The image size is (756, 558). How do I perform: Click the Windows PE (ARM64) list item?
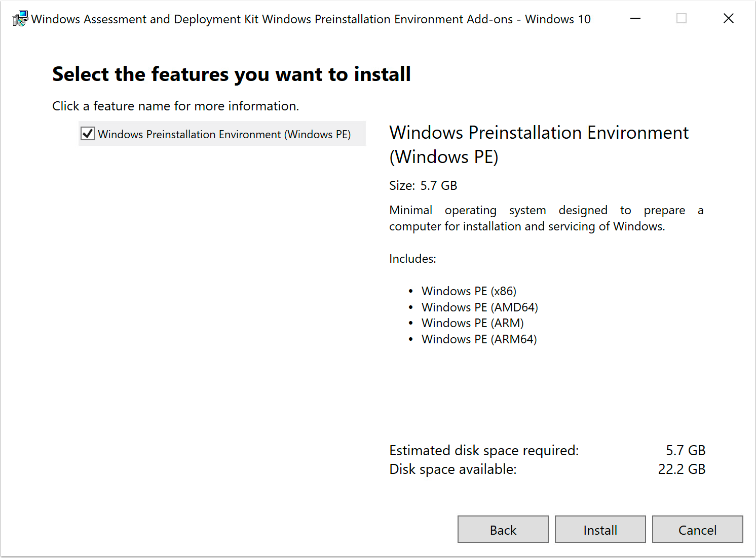(479, 339)
